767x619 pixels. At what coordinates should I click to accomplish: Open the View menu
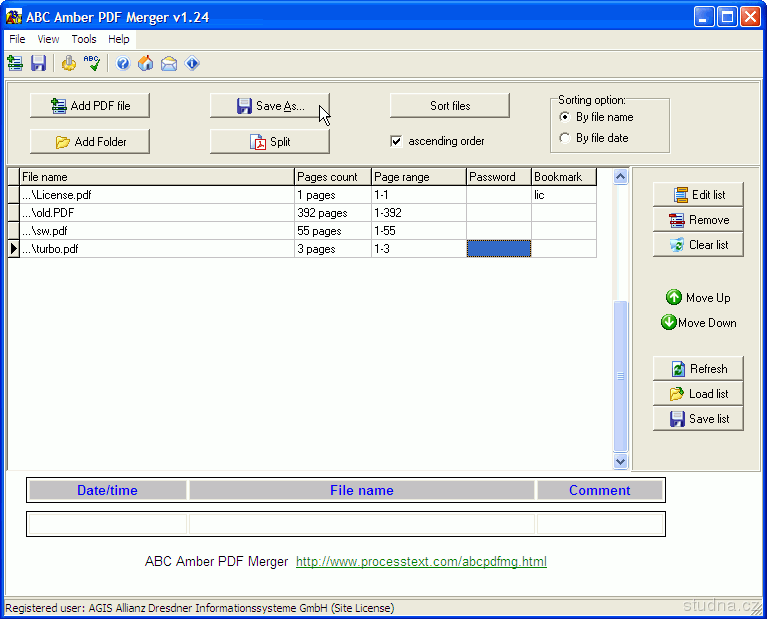(48, 39)
